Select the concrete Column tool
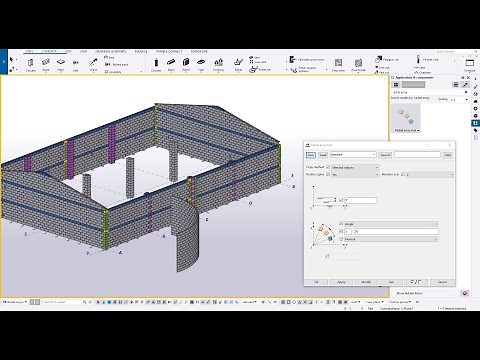 pyautogui.click(x=156, y=65)
